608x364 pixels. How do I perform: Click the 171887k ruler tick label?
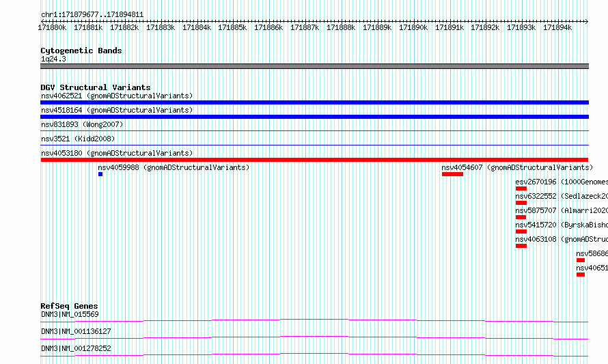[x=305, y=28]
